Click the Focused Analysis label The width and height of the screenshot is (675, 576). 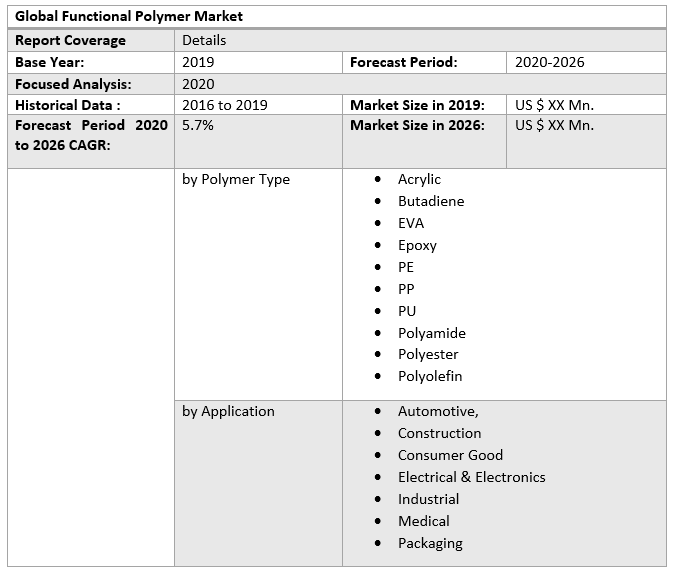tap(73, 84)
